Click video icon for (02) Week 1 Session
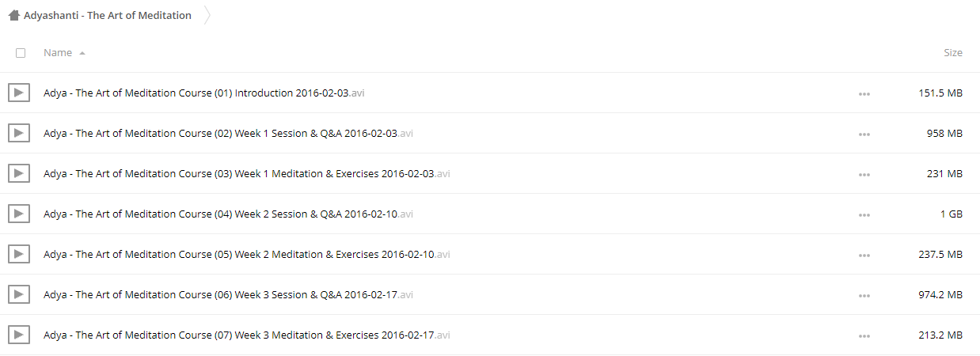This screenshot has width=980, height=356. [19, 133]
